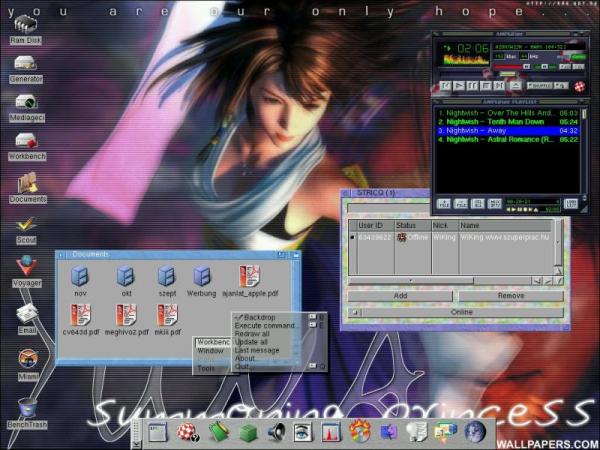Toggle shuffle in the audio player
600x450 pixels.
pos(540,86)
